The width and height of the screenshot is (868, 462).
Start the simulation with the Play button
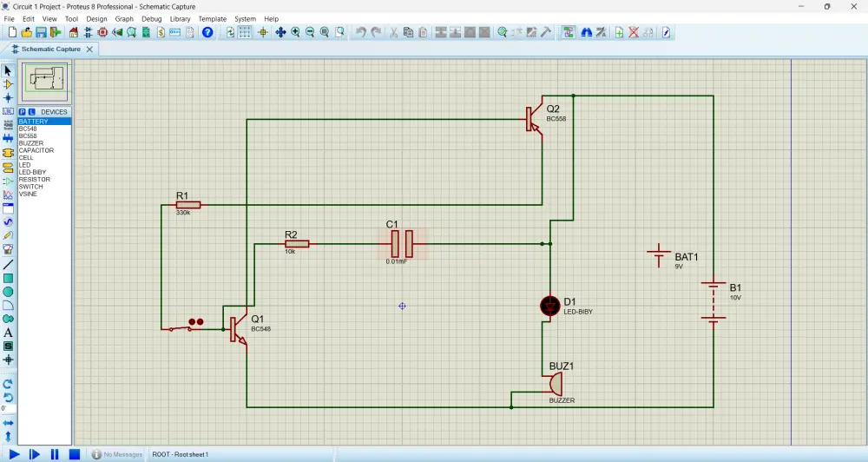(x=15, y=454)
